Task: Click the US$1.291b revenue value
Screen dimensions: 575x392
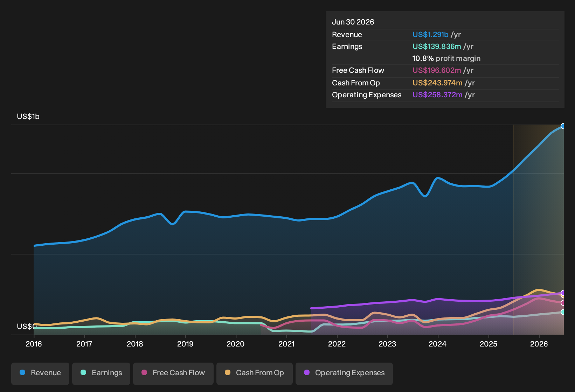Action: tap(430, 35)
